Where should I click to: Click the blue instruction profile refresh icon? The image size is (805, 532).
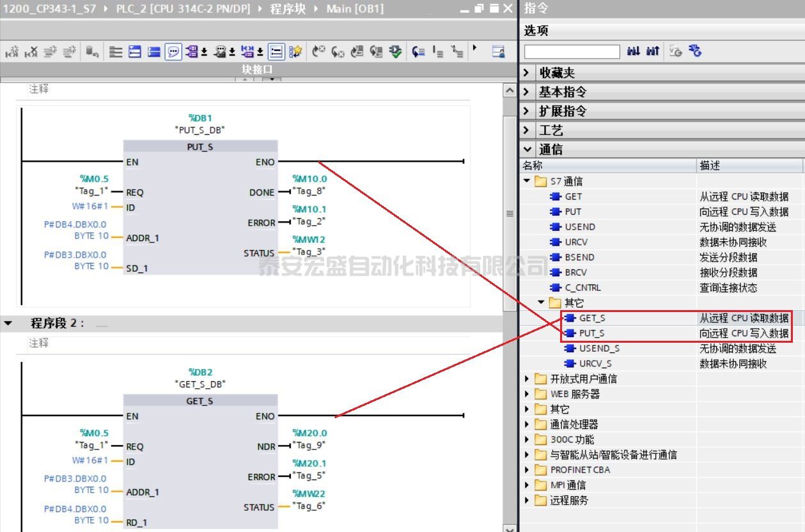coord(696,51)
